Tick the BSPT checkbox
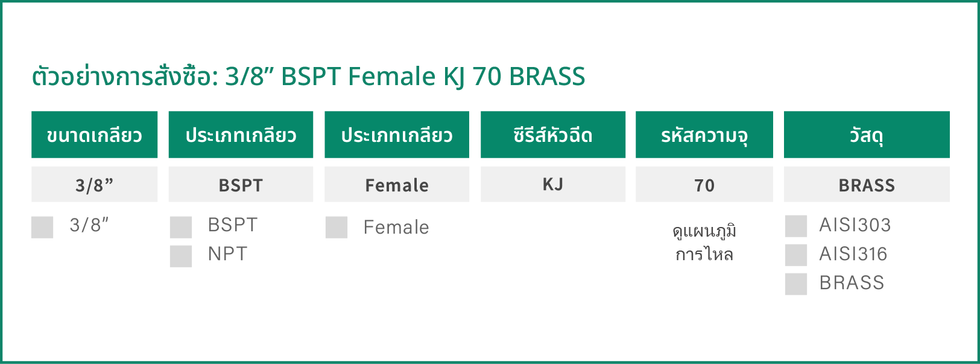Image resolution: width=980 pixels, height=364 pixels. (181, 228)
